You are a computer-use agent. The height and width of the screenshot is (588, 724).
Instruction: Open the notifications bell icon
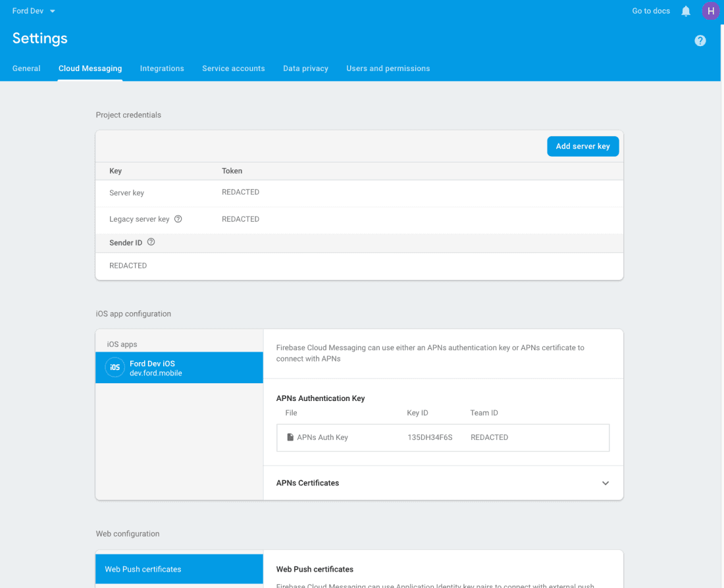pyautogui.click(x=686, y=11)
